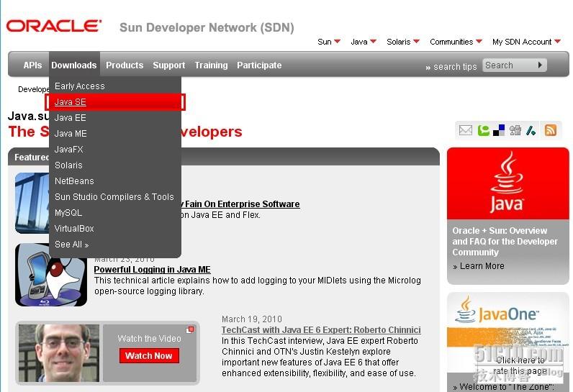Click the orange RSS feed icon

551,130
